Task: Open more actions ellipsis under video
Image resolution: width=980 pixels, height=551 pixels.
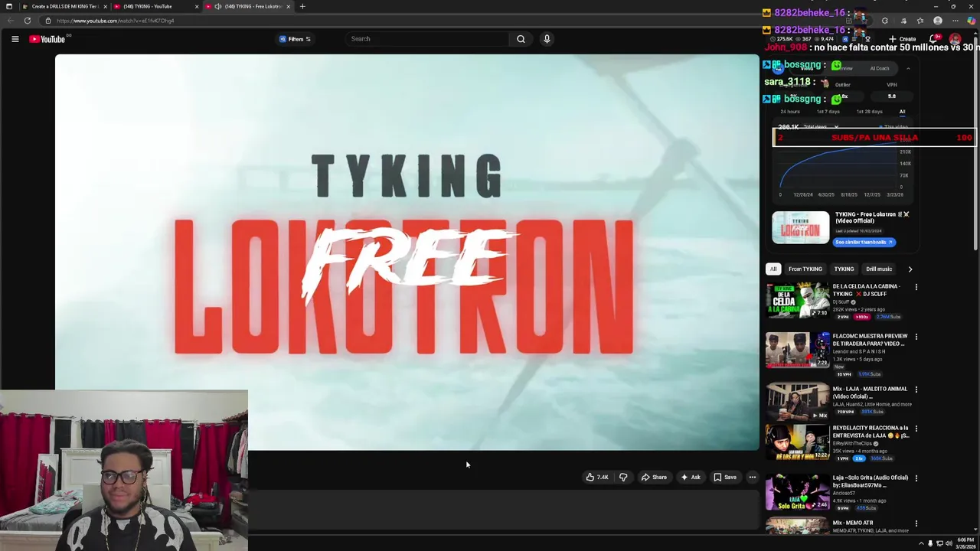Action: click(752, 478)
